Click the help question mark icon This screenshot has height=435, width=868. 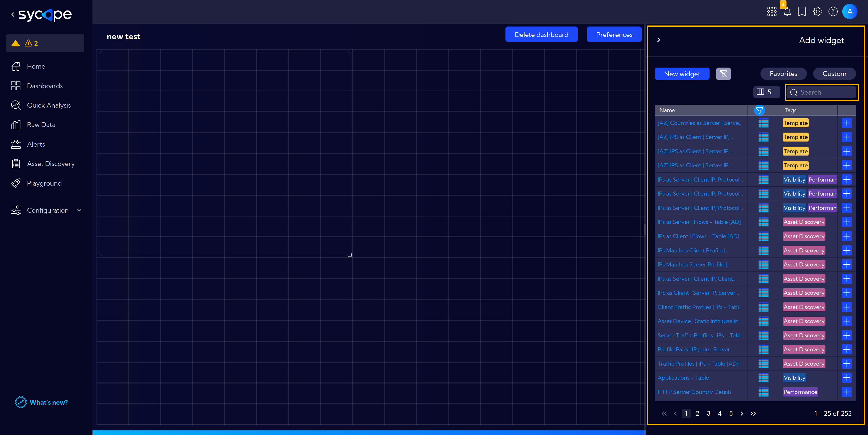(833, 11)
